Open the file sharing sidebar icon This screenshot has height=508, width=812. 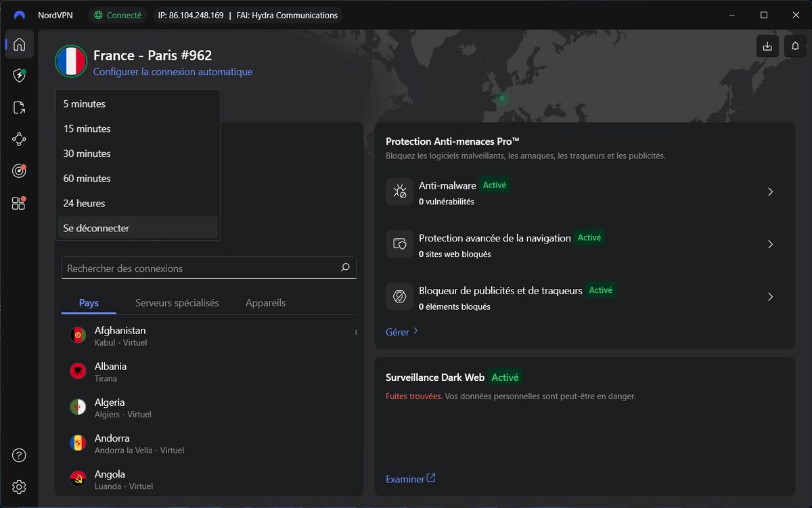pos(19,108)
